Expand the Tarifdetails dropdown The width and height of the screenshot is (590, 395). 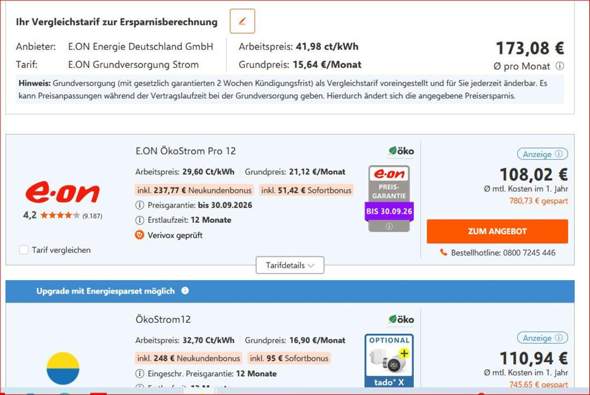(x=290, y=265)
